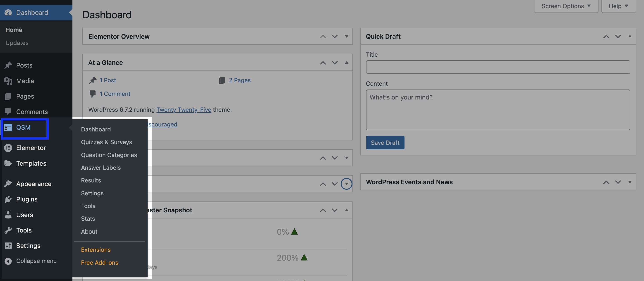Click the Users sidebar icon
This screenshot has width=644, height=281.
[8, 214]
